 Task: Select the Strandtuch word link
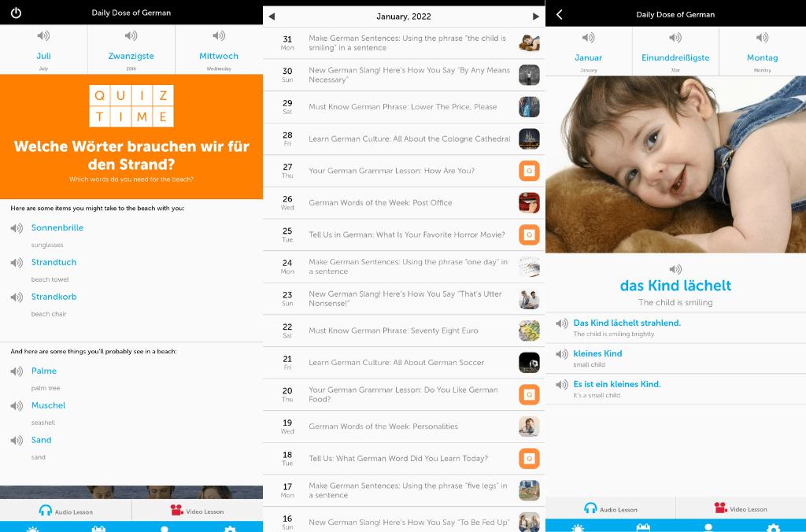point(54,262)
